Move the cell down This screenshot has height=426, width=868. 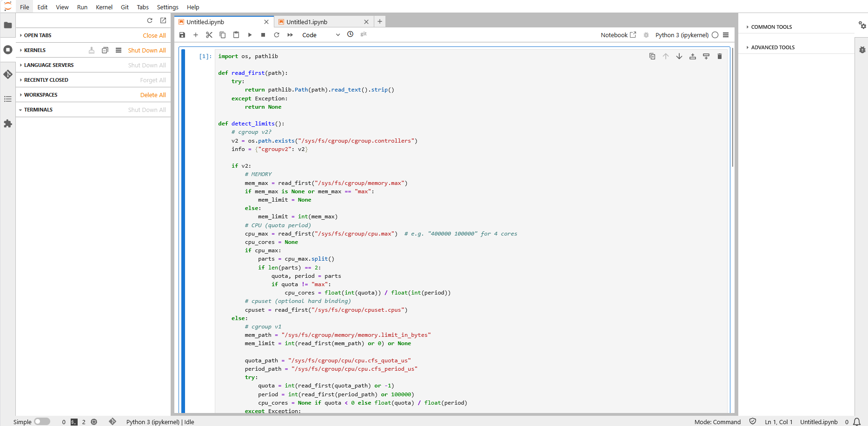click(x=679, y=56)
